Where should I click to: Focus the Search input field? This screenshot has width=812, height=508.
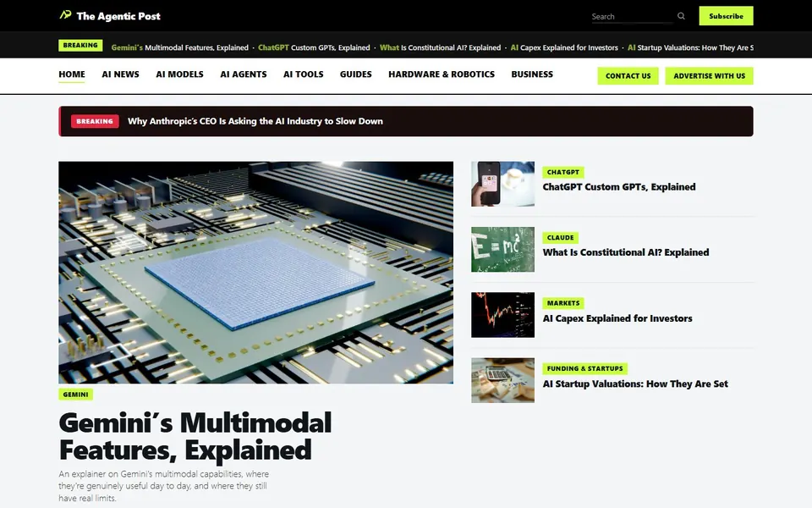pos(632,17)
